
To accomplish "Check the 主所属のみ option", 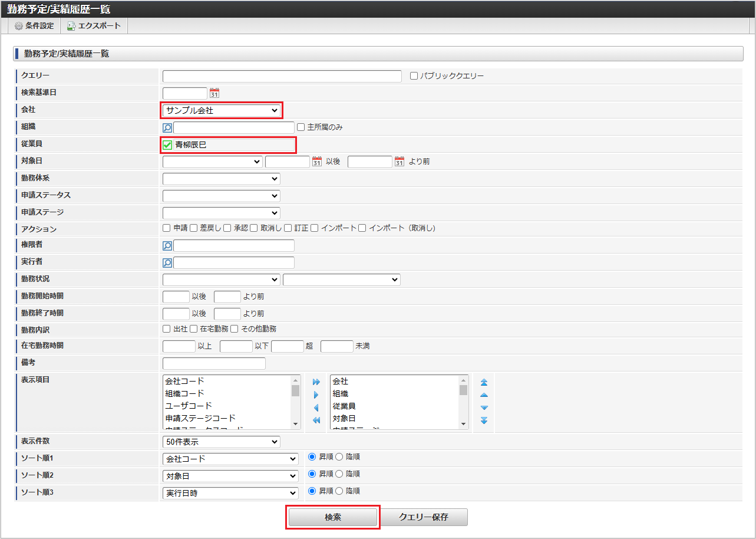I will point(301,127).
